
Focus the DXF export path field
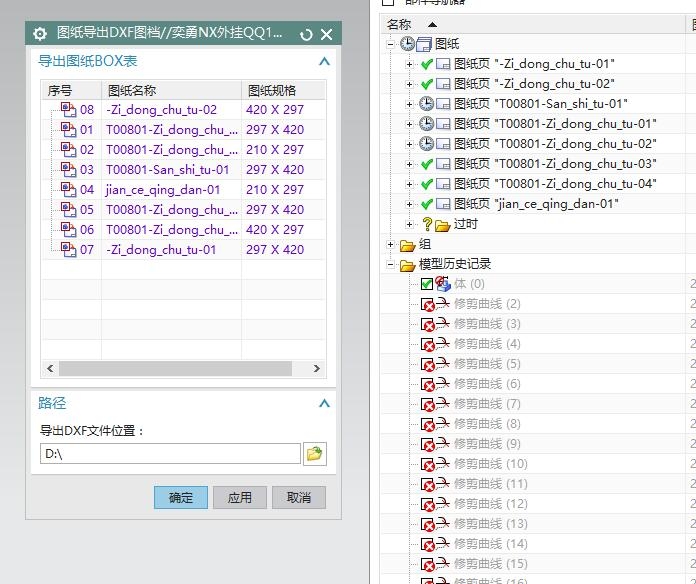(x=170, y=454)
